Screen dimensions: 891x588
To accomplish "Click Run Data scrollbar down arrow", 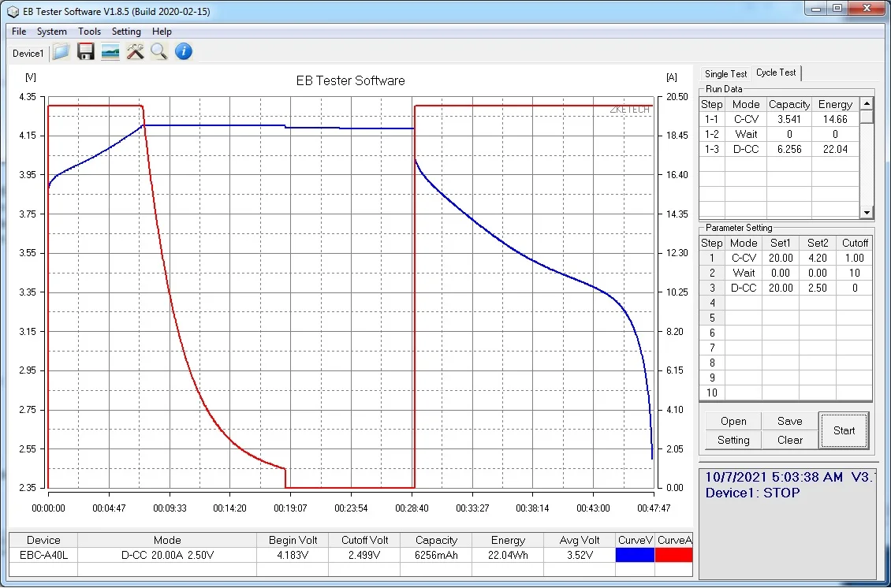I will (x=866, y=213).
